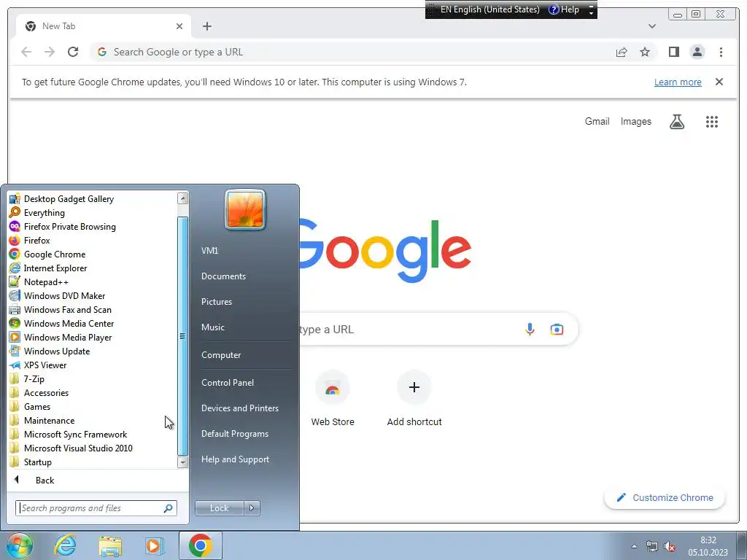Open Windows Media Player in programs list
The image size is (747, 560).
(x=68, y=337)
